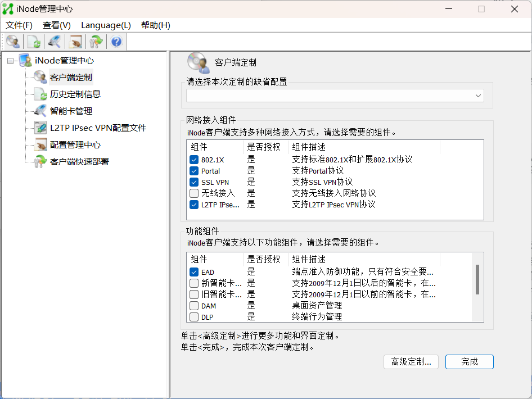Screen dimensions: 532x399
Task: Click the client quick deployment toolbar icon
Action: pyautogui.click(x=96, y=42)
